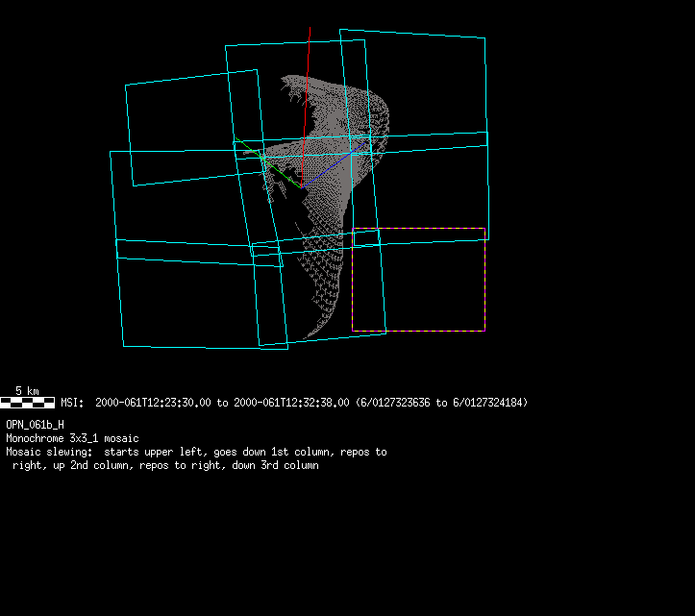Select start time 2000-061T12:23:30.00
Image resolution: width=695 pixels, height=616 pixels.
click(x=153, y=403)
